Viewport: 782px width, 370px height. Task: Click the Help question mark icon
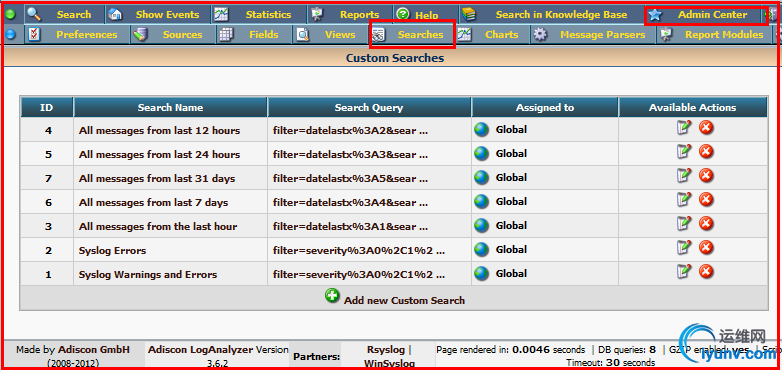coord(403,15)
